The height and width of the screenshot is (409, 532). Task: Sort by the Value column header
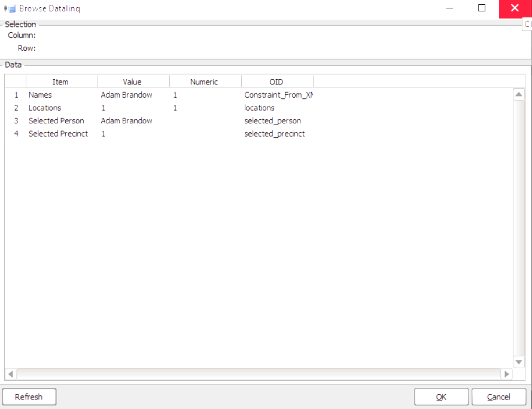133,82
